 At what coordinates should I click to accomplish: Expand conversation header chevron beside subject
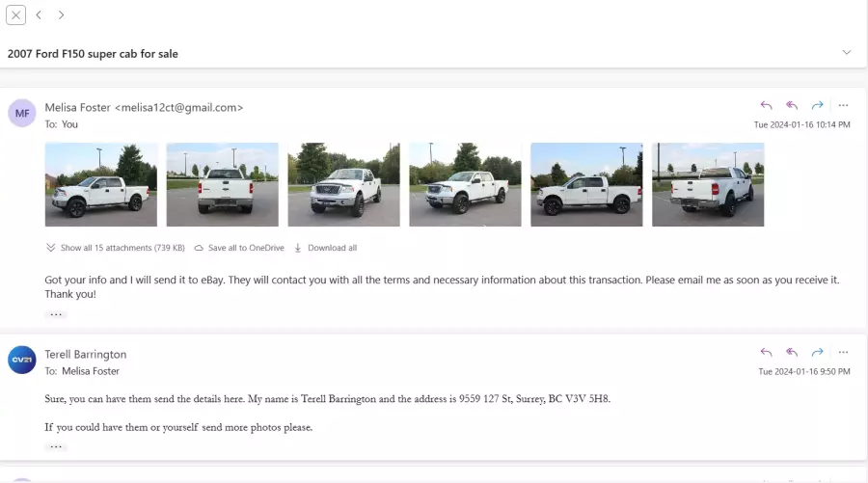pos(847,53)
